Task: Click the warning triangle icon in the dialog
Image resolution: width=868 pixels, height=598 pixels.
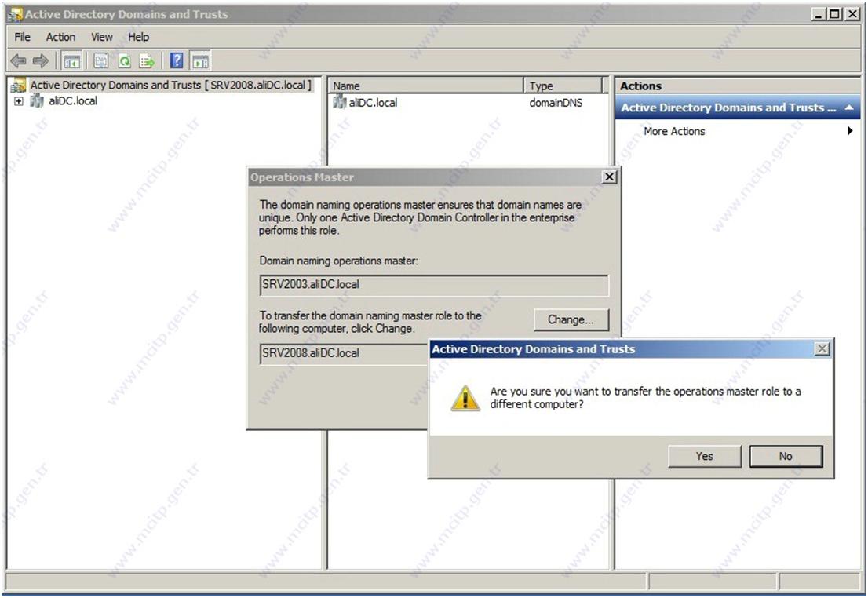Action: tap(465, 398)
